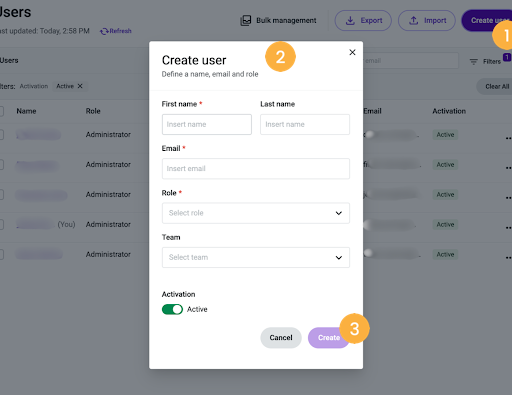
Task: Click the Export button
Action: click(x=363, y=20)
